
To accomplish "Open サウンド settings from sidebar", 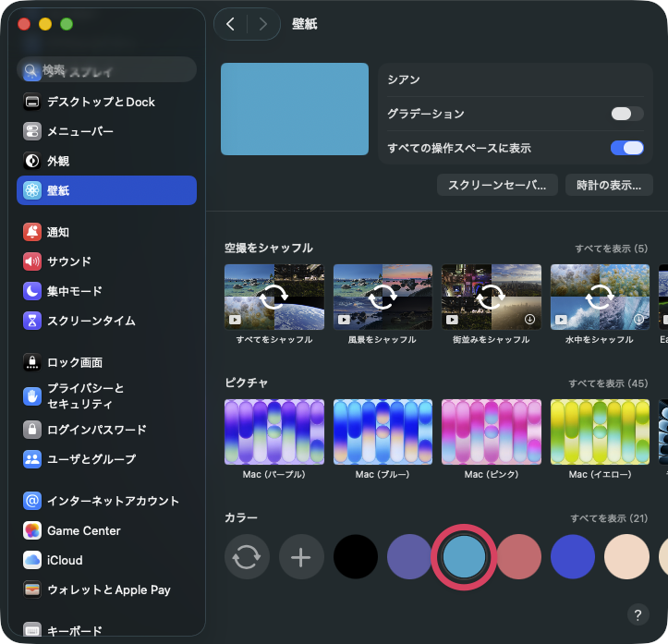I will click(x=69, y=261).
